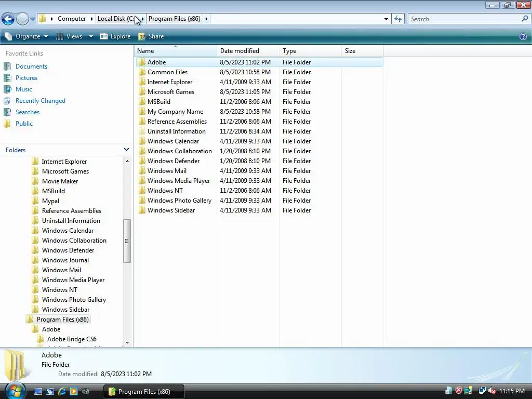Image resolution: width=532 pixels, height=399 pixels.
Task: Sort by the Size column header
Action: [362, 51]
